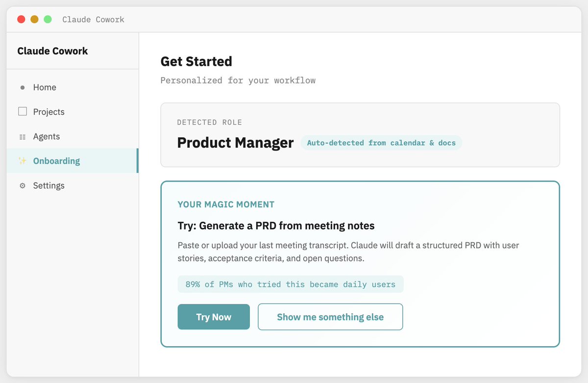The height and width of the screenshot is (383, 588).
Task: Minimize the window with the yellow button
Action: [34, 20]
